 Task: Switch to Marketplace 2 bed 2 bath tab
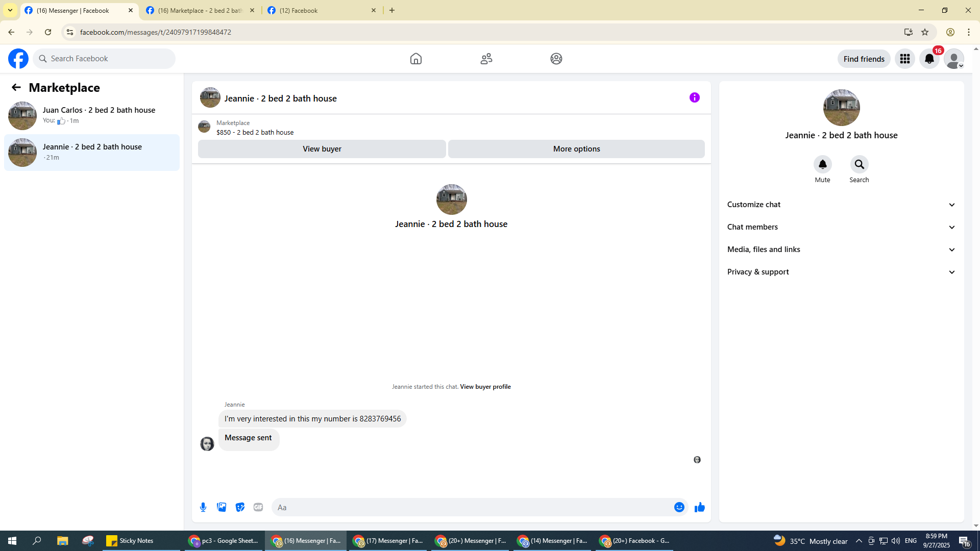(200, 10)
